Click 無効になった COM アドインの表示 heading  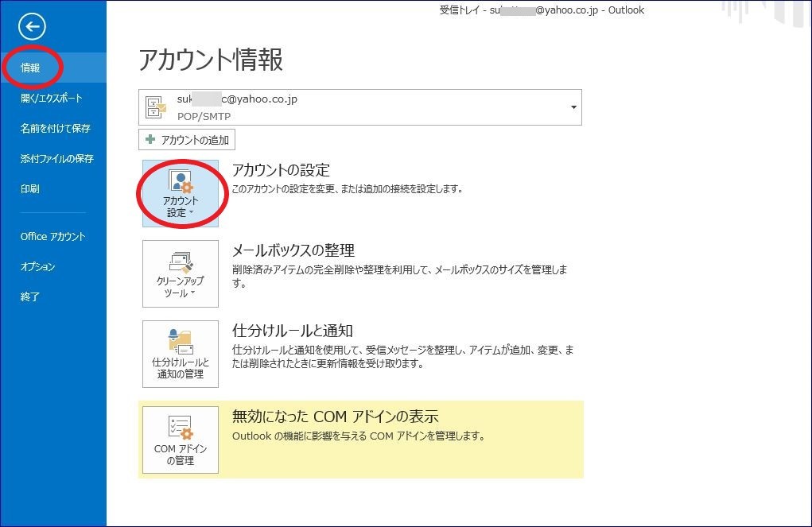335,417
